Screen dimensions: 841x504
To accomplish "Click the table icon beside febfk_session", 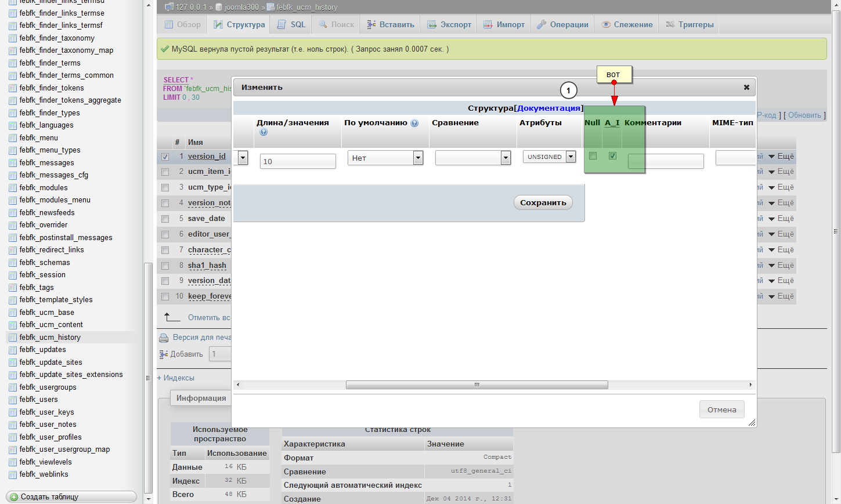I will [x=13, y=275].
